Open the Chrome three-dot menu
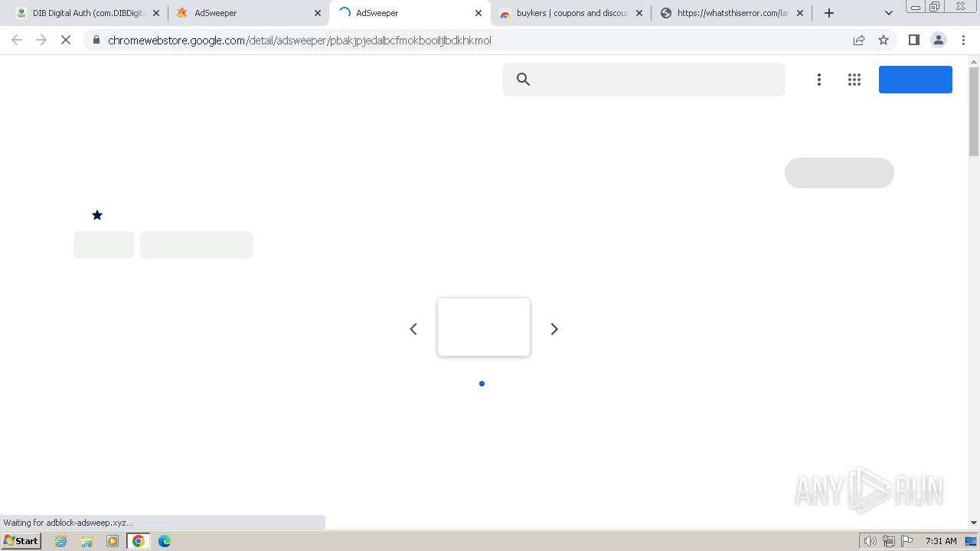Viewport: 980px width, 551px height. 963,40
